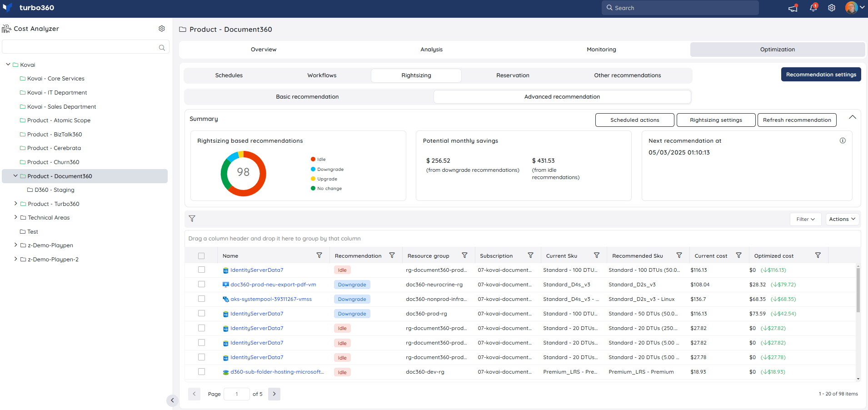Click the Scheduled actions button
This screenshot has width=868, height=410.
pyautogui.click(x=634, y=120)
